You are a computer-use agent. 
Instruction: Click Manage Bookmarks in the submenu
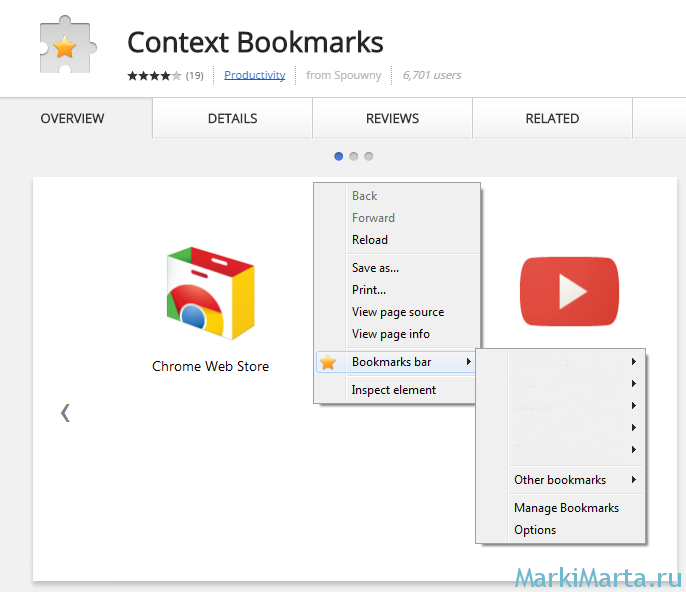coord(566,508)
